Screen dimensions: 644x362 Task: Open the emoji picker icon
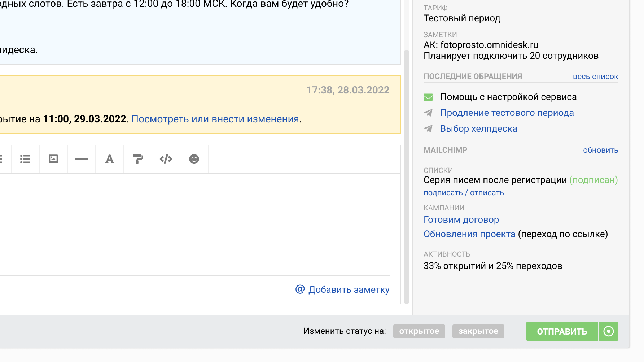[194, 159]
